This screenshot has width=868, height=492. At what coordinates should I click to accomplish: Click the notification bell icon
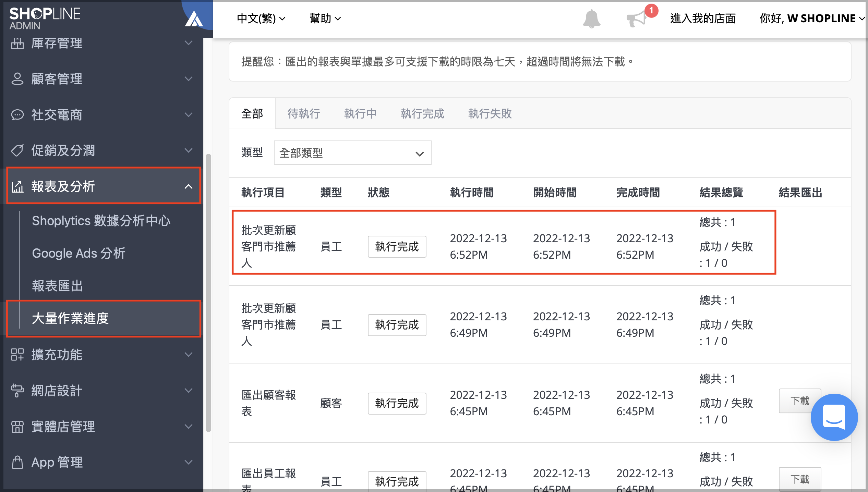[x=591, y=19]
